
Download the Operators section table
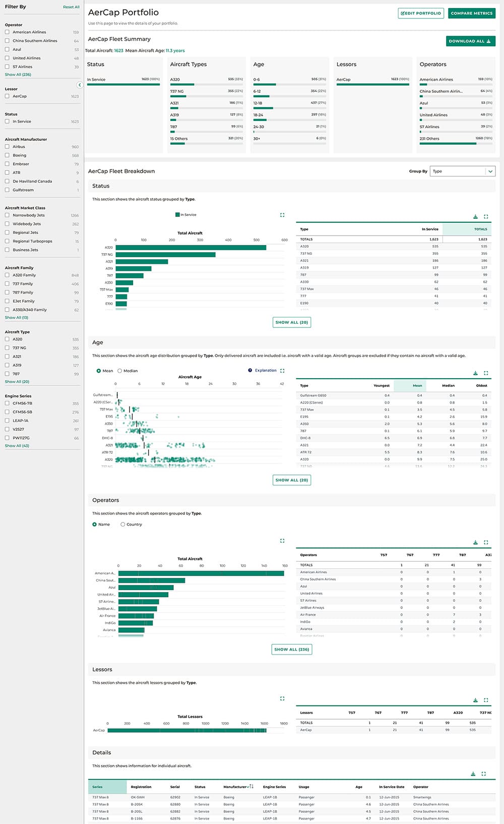pos(475,543)
